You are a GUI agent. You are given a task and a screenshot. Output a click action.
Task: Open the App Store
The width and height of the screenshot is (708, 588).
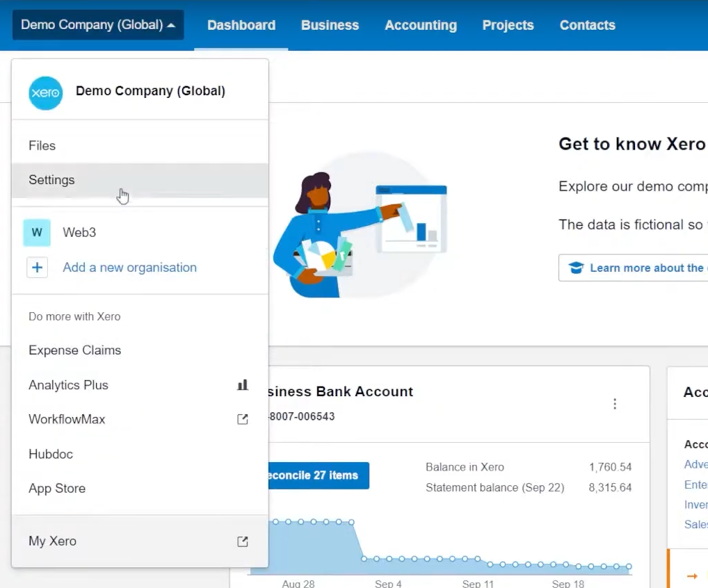pos(140,489)
